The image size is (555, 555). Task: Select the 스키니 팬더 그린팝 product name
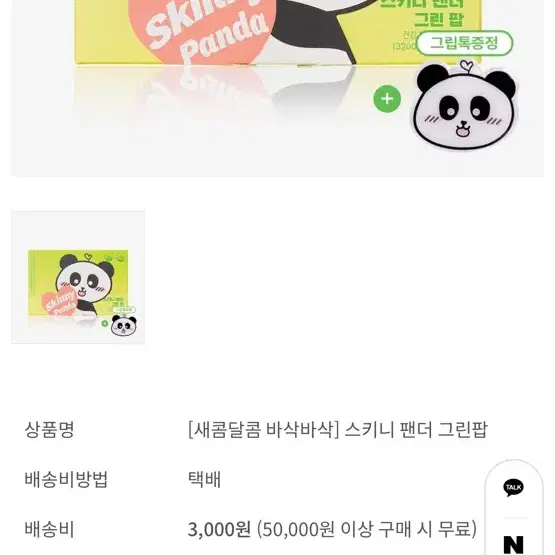point(416,430)
